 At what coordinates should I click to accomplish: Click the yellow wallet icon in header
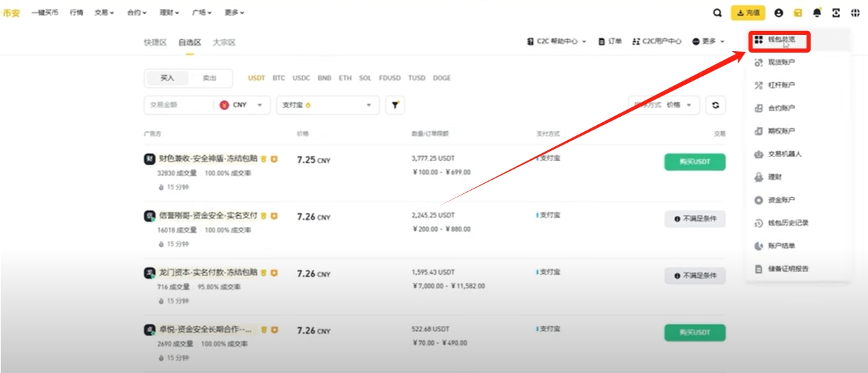(x=798, y=12)
